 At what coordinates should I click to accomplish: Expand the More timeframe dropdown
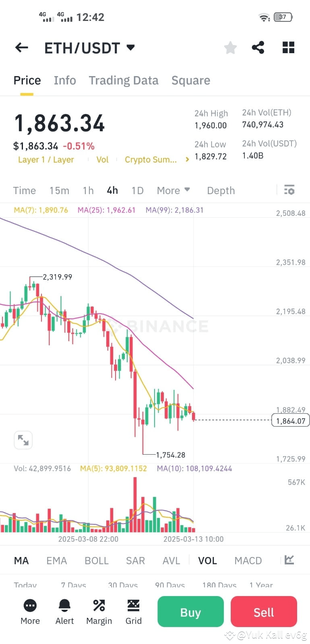[174, 190]
